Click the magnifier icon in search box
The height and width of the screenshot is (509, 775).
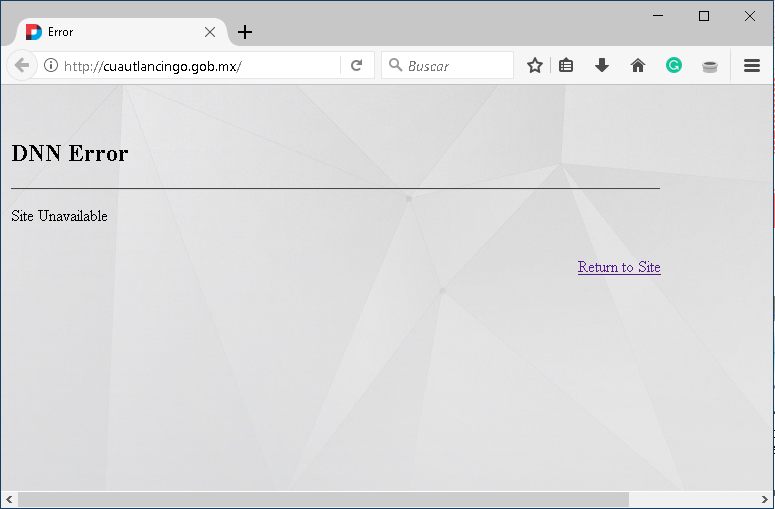395,65
